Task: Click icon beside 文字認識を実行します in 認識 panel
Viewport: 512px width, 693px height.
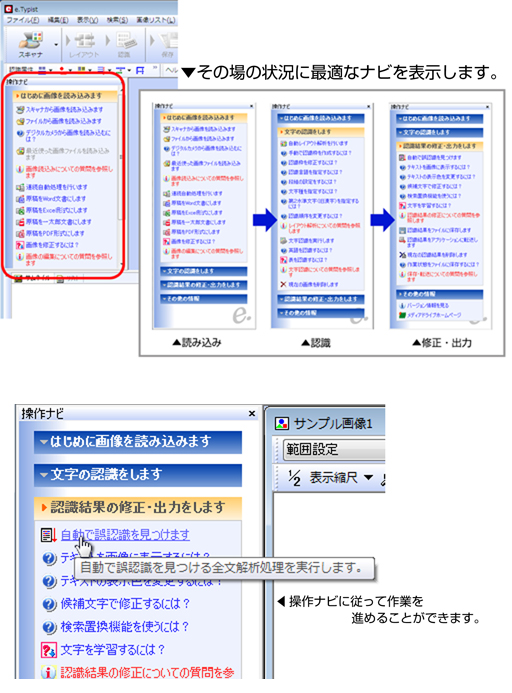Action: pyautogui.click(x=284, y=241)
